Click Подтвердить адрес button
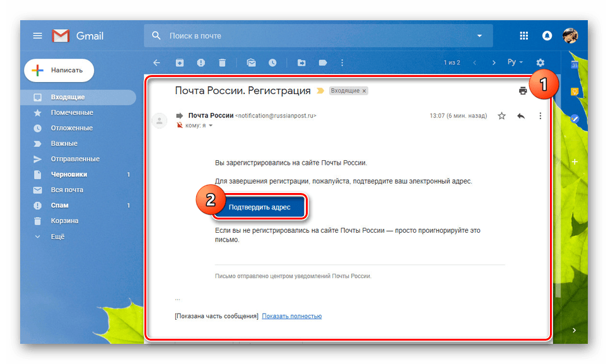This screenshot has height=364, width=608. (260, 206)
